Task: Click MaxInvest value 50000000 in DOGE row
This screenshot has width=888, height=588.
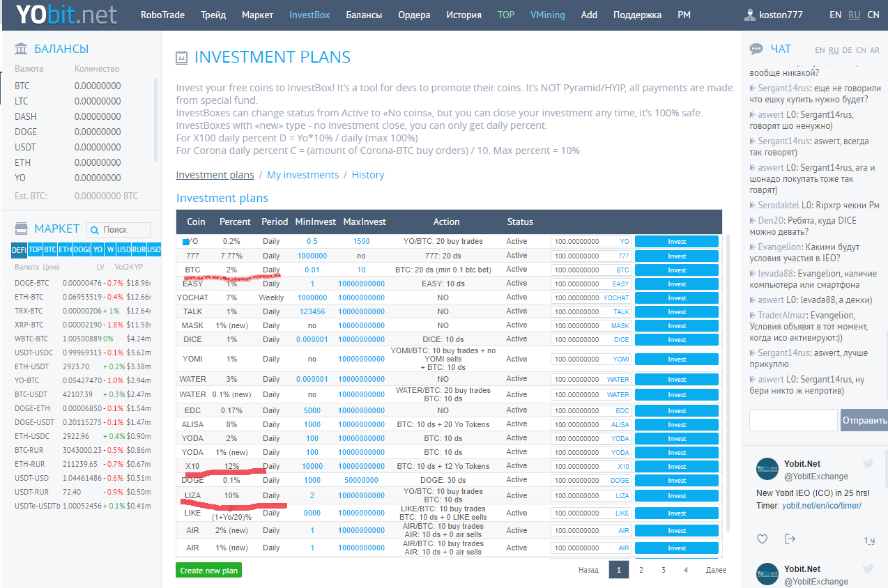Action: coord(361,480)
